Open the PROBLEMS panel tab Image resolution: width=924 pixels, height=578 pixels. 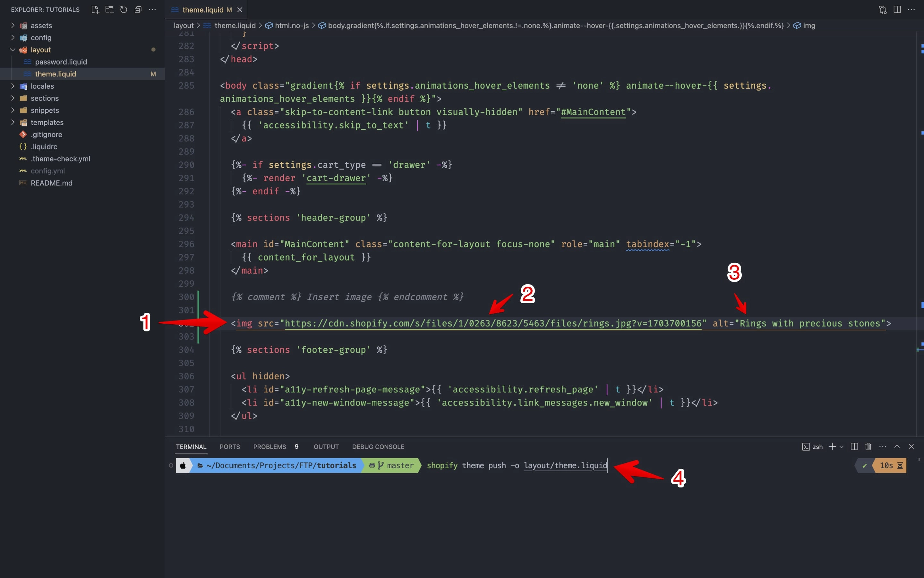[269, 446]
